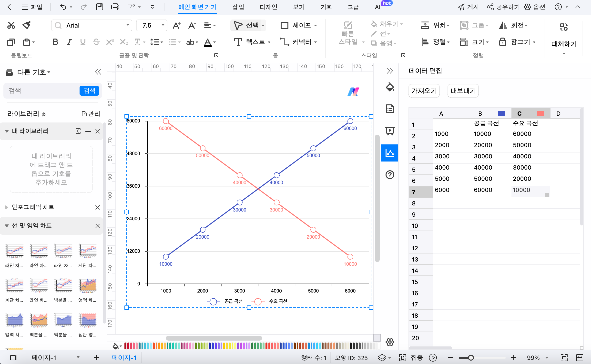591x364 pixels.
Task: Click the print icon
Action: [x=115, y=7]
